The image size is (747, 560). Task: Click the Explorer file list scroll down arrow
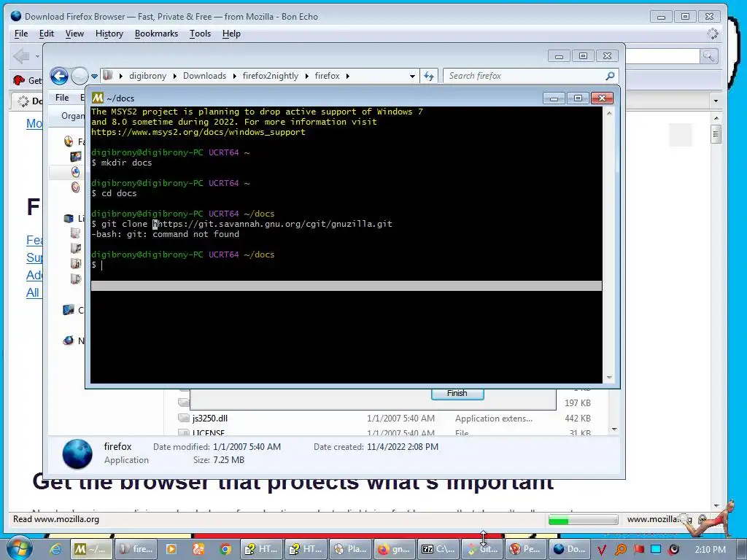pos(614,429)
